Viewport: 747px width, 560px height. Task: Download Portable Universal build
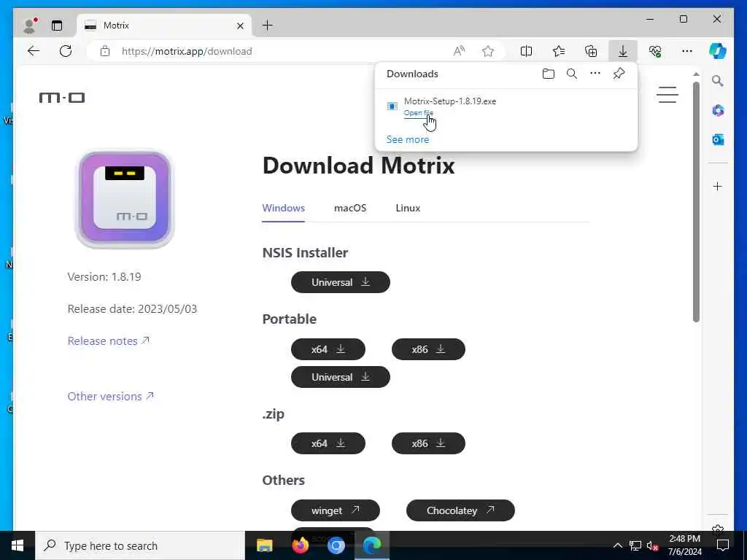click(x=341, y=377)
